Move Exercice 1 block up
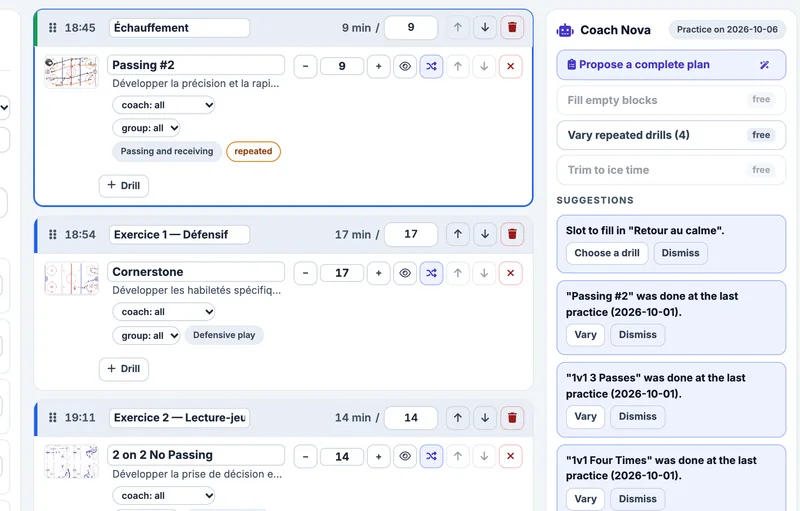 click(458, 234)
